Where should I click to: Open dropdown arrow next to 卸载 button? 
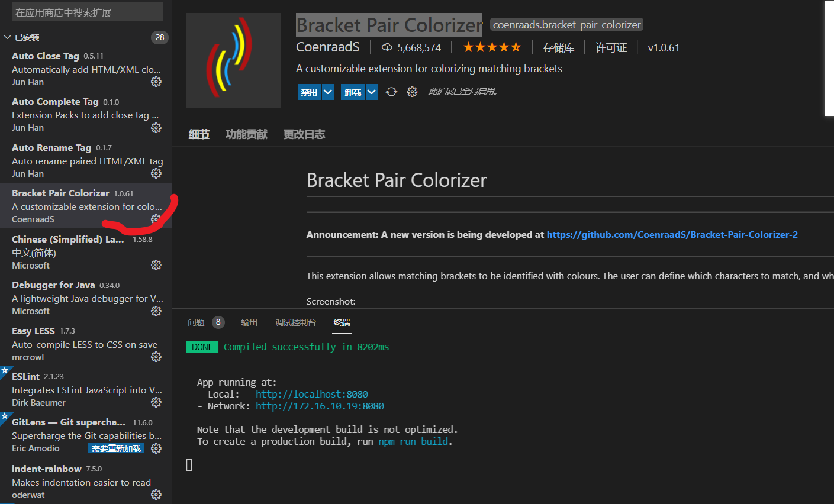coord(371,92)
